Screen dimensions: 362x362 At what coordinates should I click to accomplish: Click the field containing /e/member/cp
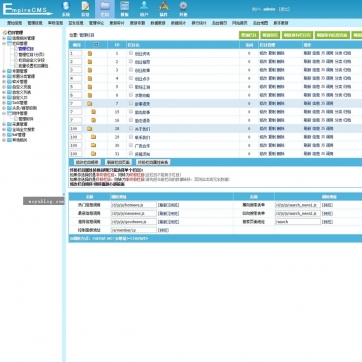coord(134,230)
